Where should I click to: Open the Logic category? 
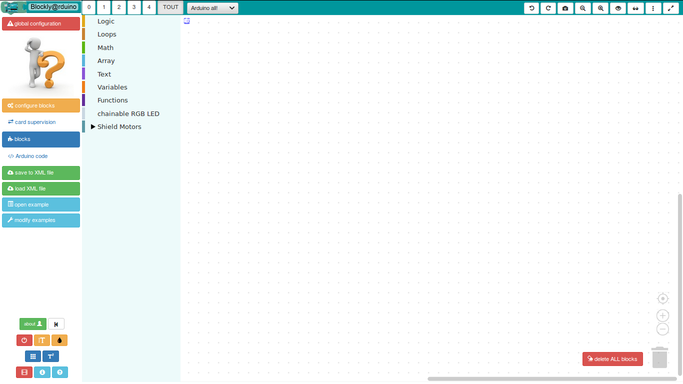pos(106,21)
